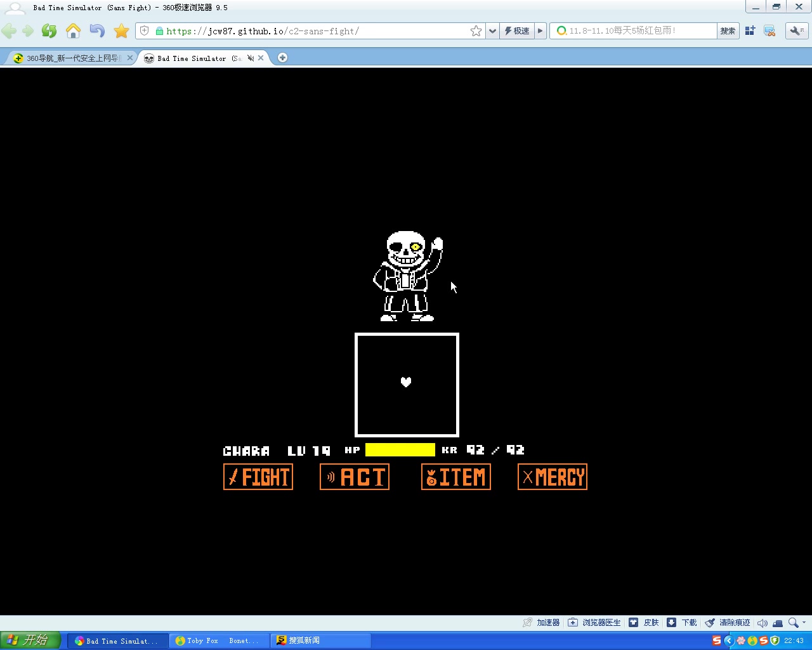Click the second orange S tray icon

tap(764, 640)
